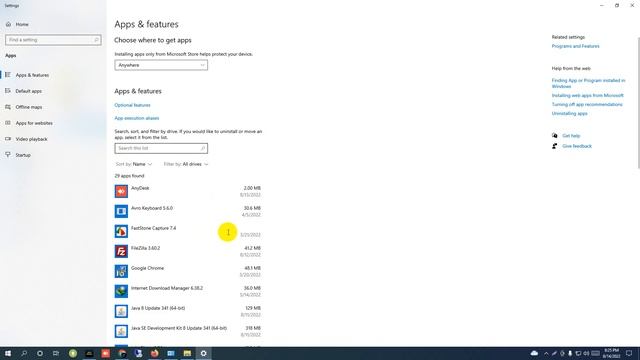Select Java SE Development Kit 8 text

click(x=179, y=328)
